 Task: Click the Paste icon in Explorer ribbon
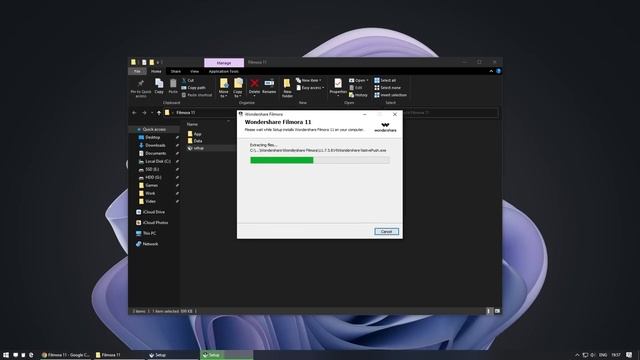click(x=173, y=86)
